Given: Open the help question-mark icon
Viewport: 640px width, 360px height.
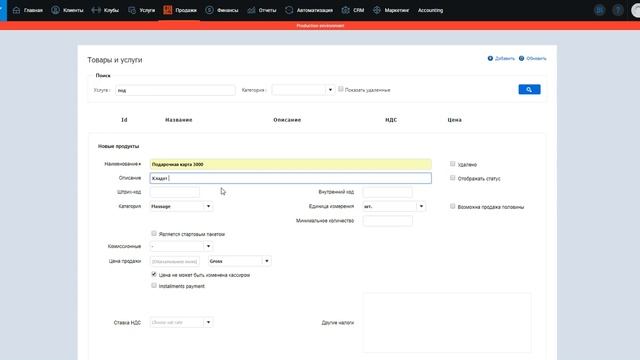Looking at the screenshot, I should 618,10.
